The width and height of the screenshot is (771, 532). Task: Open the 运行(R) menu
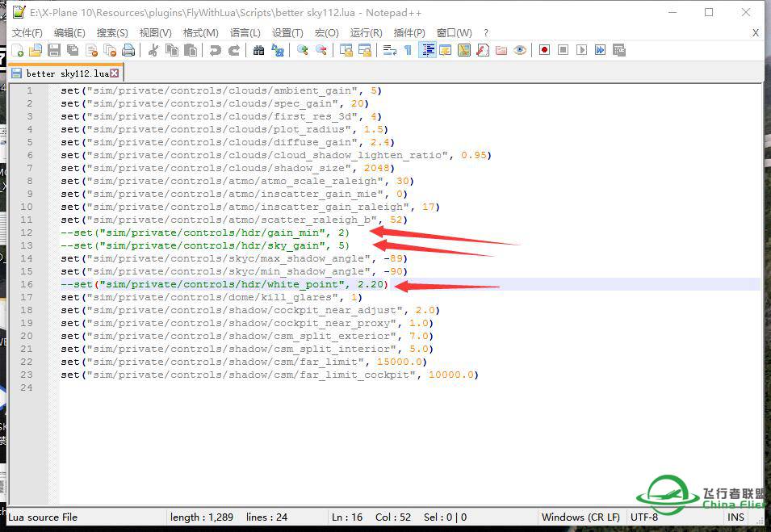tap(366, 33)
